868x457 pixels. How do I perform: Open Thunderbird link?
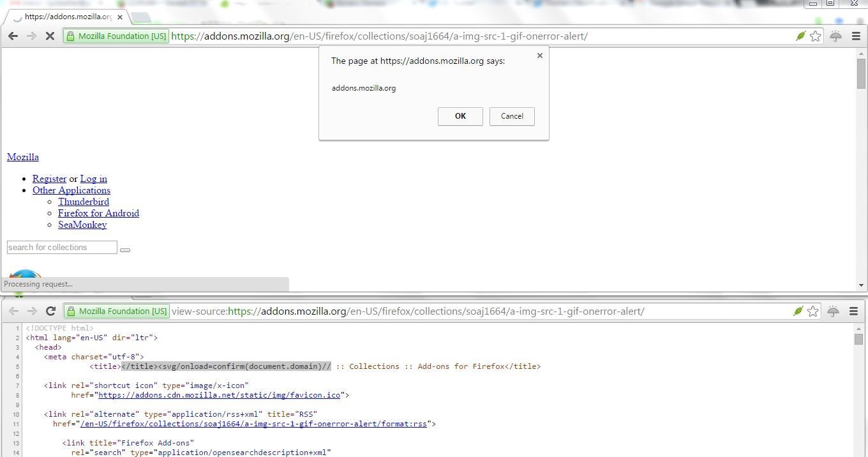84,202
